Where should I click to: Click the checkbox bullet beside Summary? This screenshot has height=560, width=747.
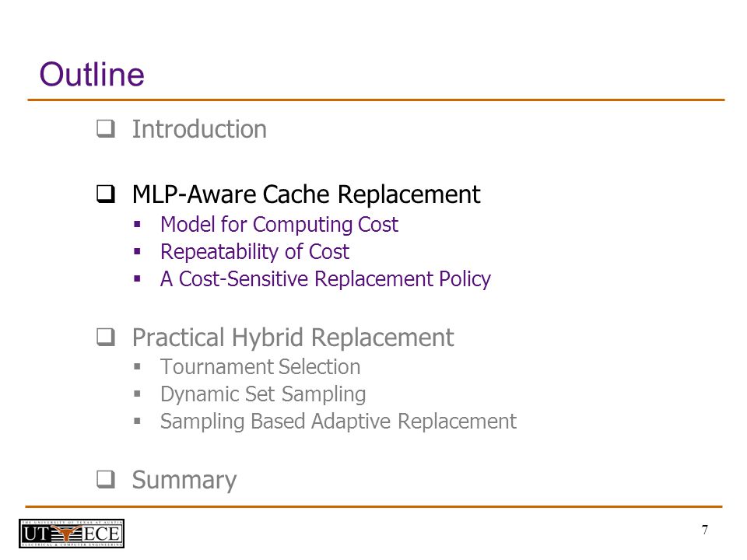click(106, 479)
